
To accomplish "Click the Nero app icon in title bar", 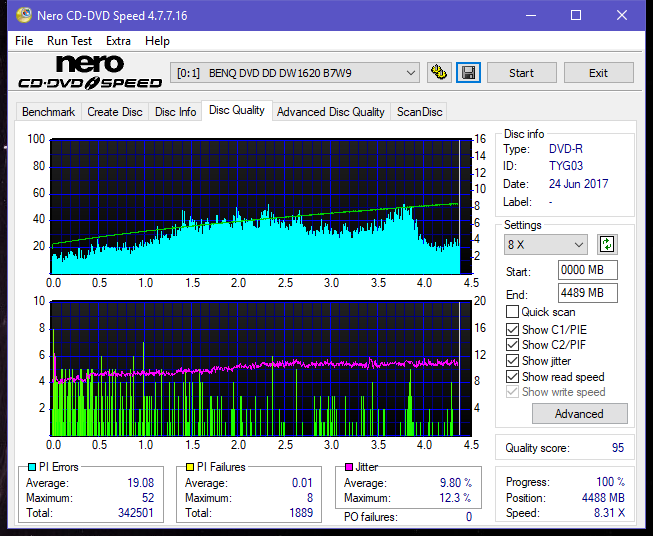I will 24,15.
